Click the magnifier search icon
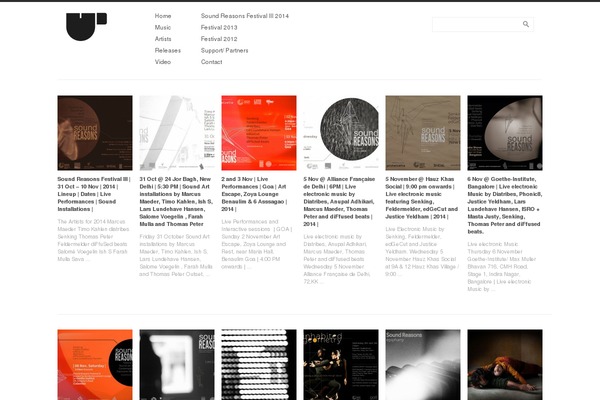The width and height of the screenshot is (600, 400). (x=526, y=24)
